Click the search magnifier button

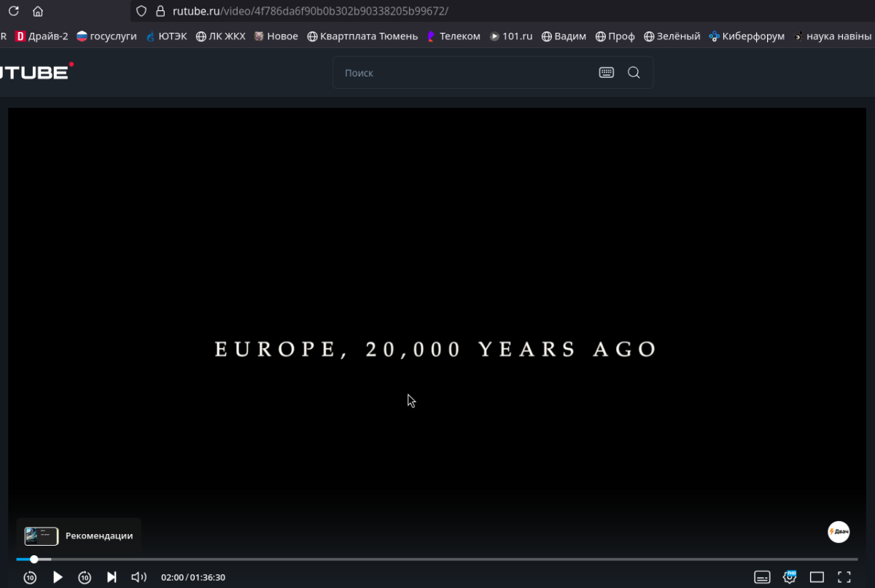[x=634, y=73]
